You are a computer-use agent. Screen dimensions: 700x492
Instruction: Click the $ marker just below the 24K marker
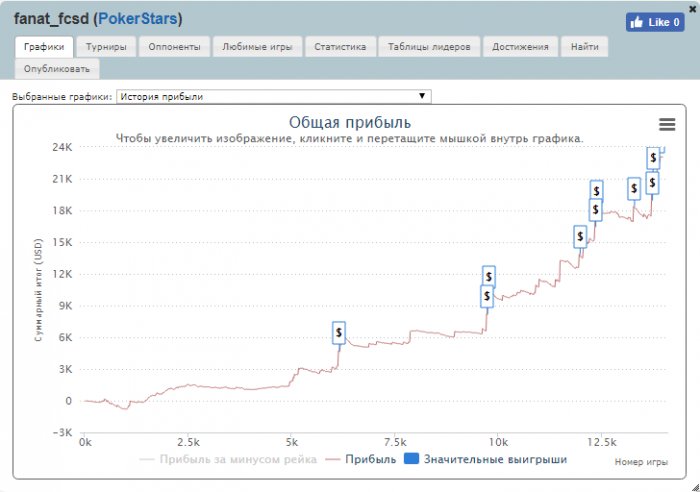pyautogui.click(x=653, y=183)
